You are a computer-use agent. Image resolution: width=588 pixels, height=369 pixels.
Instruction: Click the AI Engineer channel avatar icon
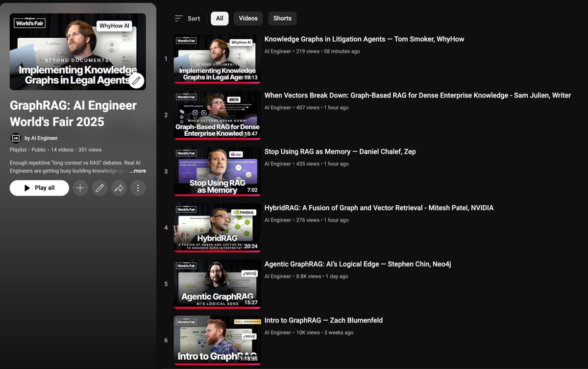16,138
